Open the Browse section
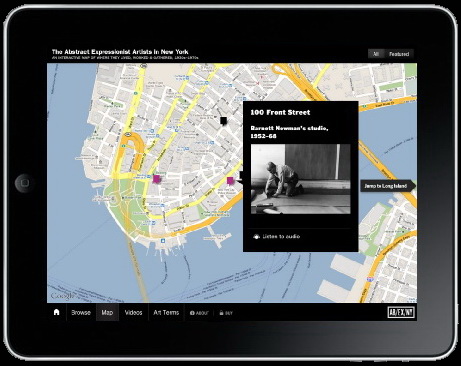This screenshot has width=461, height=366. click(x=81, y=313)
